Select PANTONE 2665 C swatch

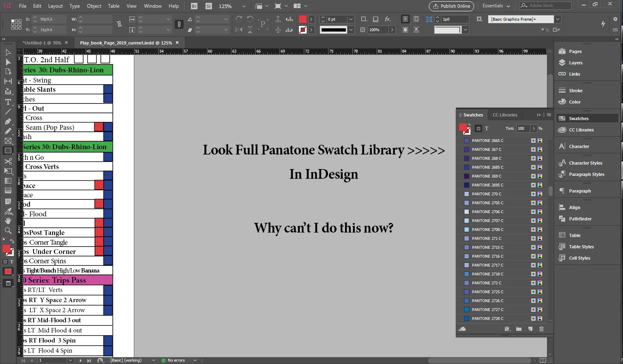point(503,140)
